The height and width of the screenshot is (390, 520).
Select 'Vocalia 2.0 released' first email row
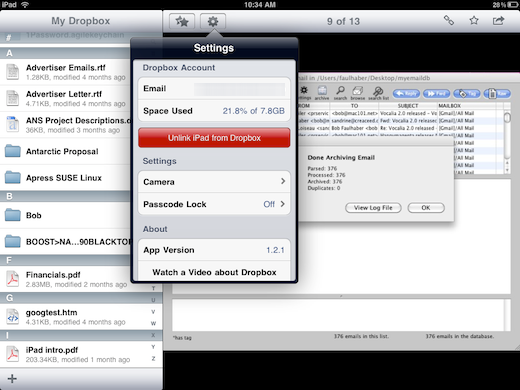401,113
